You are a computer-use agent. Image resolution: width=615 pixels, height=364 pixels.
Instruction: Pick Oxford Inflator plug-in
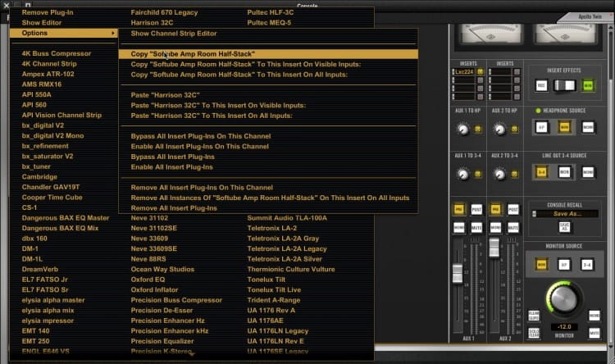pos(154,290)
